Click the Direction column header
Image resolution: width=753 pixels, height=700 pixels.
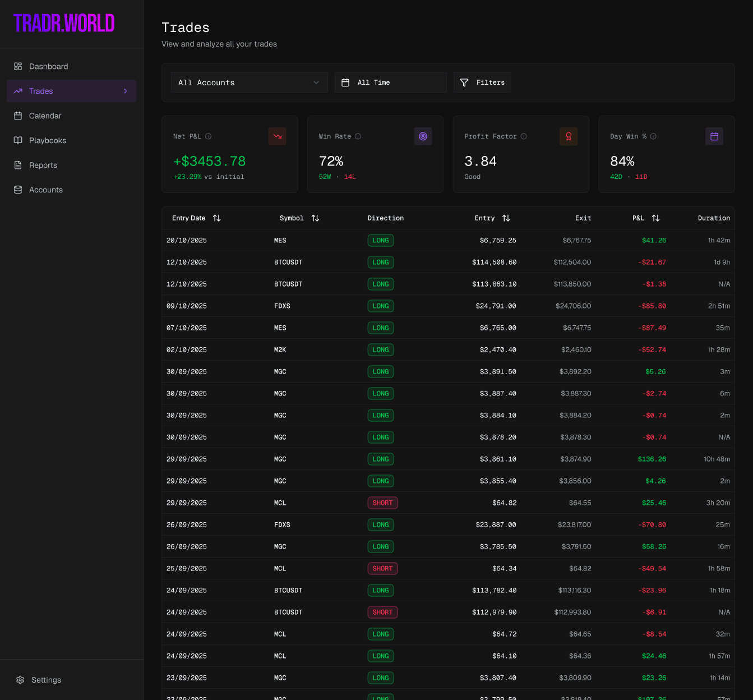386,218
